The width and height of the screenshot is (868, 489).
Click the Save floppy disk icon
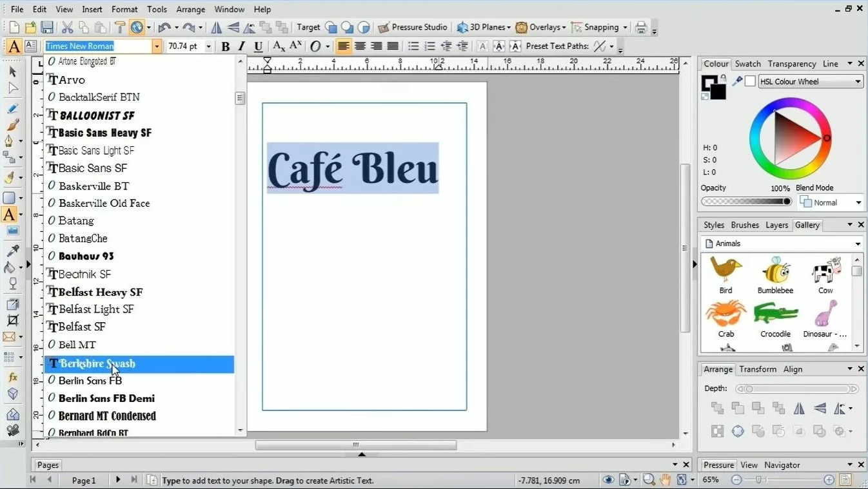[x=47, y=27]
